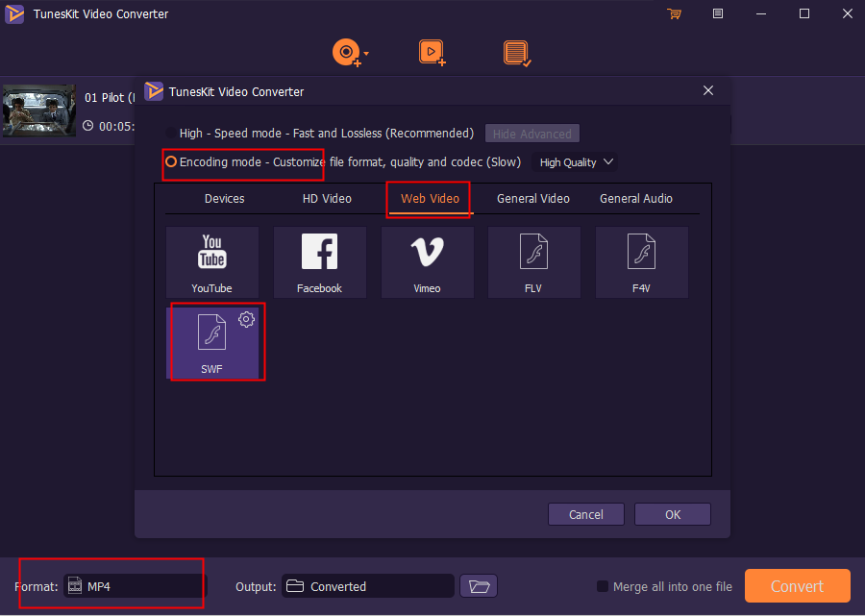
Task: Open the shopping cart purchase icon
Action: pos(674,13)
